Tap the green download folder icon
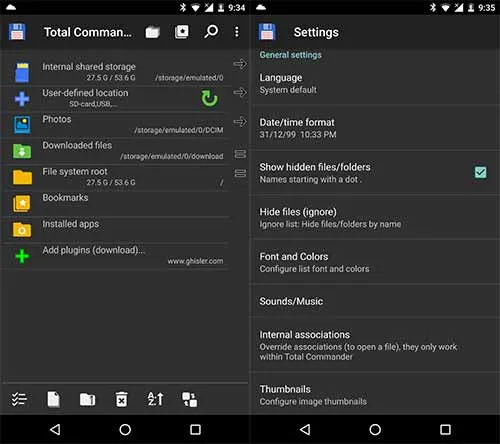This screenshot has width=500, height=444. (22, 151)
